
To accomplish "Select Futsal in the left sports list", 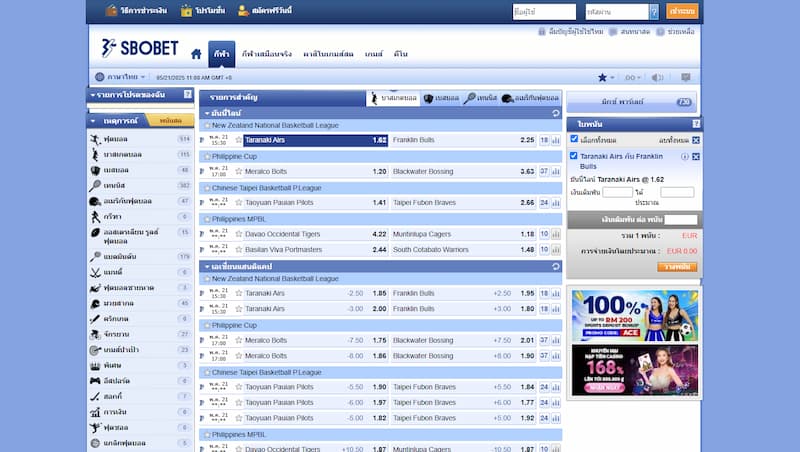I will (140, 428).
